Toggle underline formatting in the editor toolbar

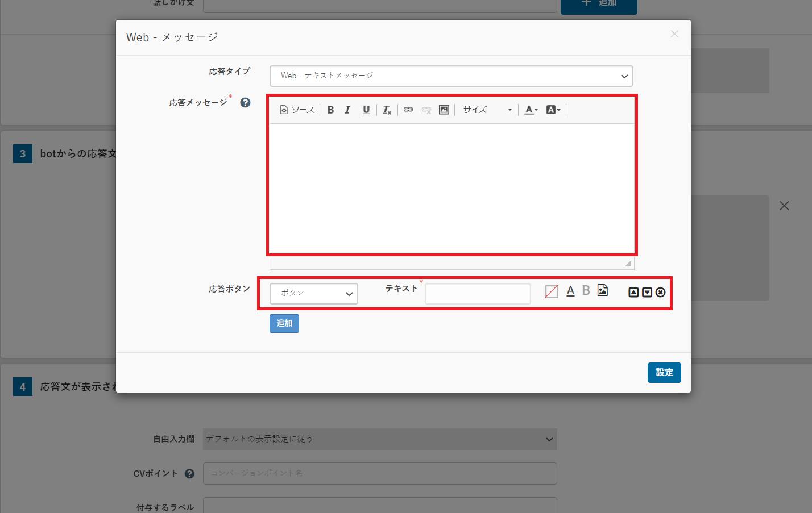tap(366, 110)
